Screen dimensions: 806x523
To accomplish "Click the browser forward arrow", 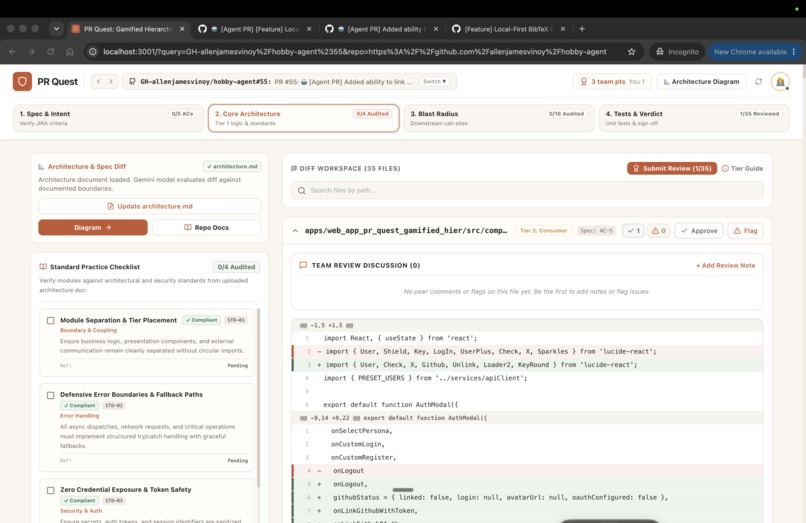I will coord(31,51).
